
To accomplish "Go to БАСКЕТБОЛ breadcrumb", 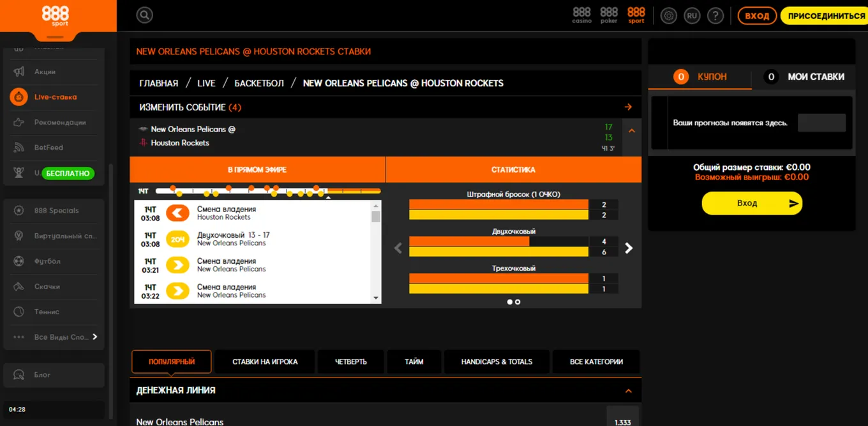I will point(259,83).
